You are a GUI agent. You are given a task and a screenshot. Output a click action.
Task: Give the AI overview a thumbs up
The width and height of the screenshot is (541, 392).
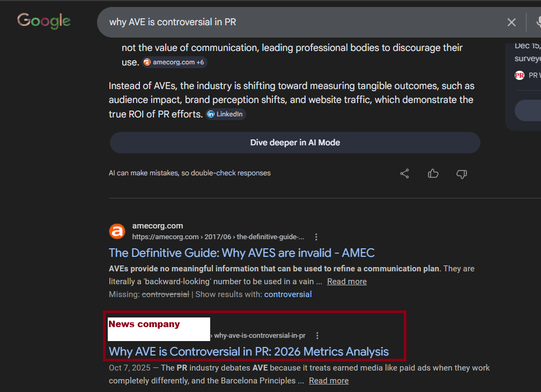pyautogui.click(x=433, y=173)
